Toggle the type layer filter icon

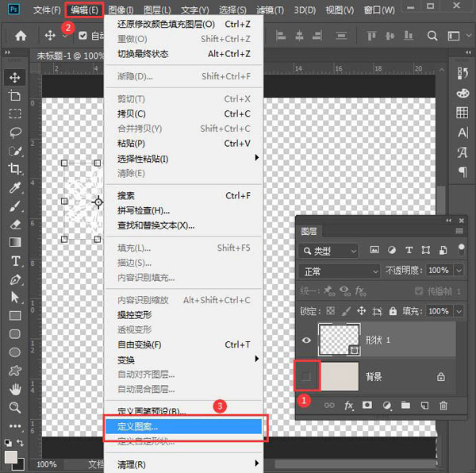click(409, 250)
